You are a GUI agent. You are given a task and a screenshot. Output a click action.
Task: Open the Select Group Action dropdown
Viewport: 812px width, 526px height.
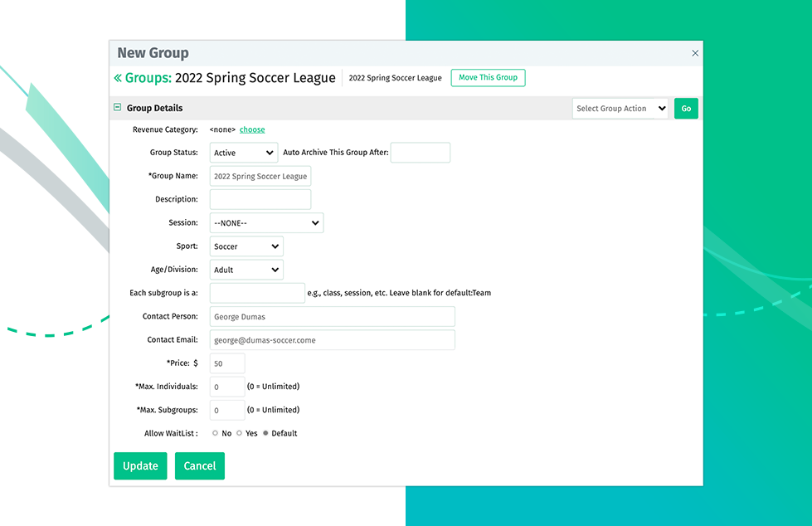coord(620,109)
